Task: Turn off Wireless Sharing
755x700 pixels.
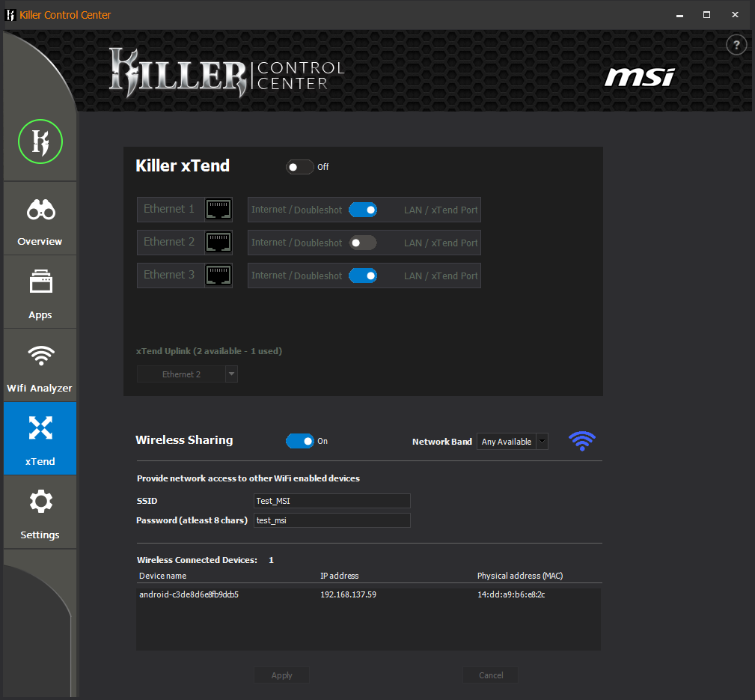Action: click(x=299, y=441)
